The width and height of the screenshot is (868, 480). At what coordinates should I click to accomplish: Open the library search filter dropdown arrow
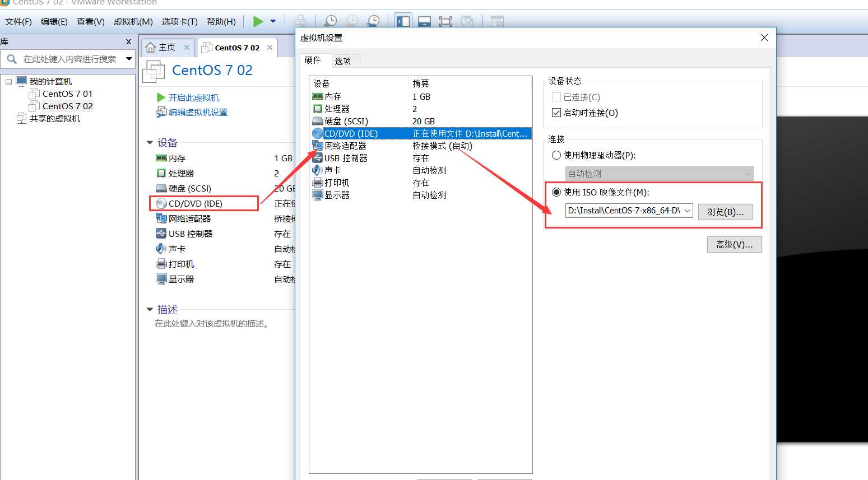pos(129,59)
